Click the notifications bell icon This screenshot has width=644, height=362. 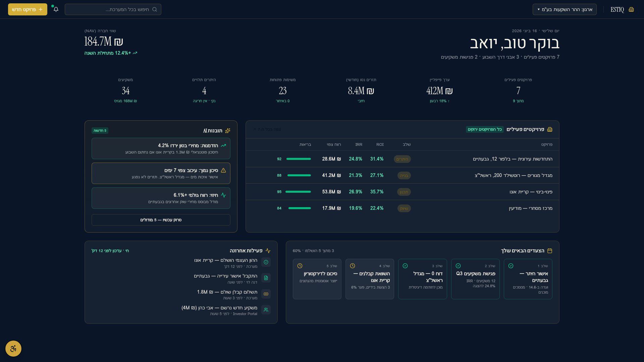(56, 9)
